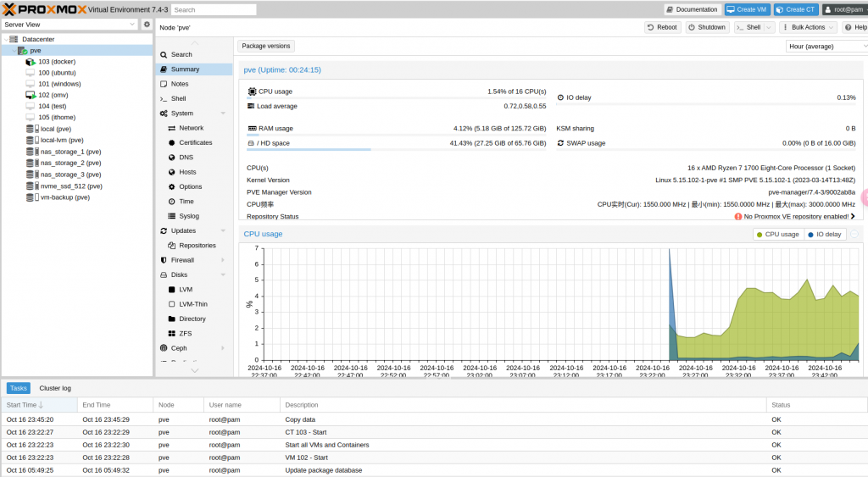
Task: Select VM 101 (windows)
Action: [x=59, y=84]
